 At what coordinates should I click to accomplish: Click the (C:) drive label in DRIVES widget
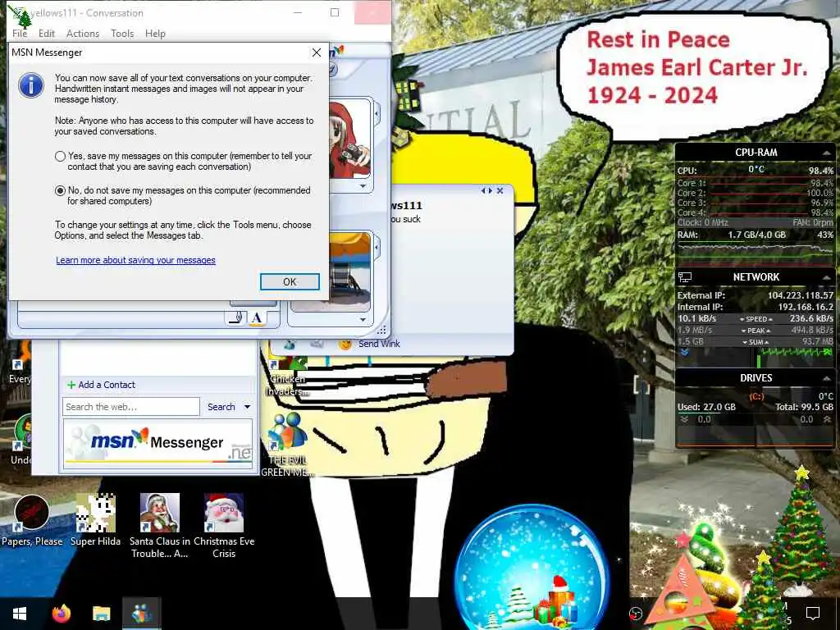(756, 396)
